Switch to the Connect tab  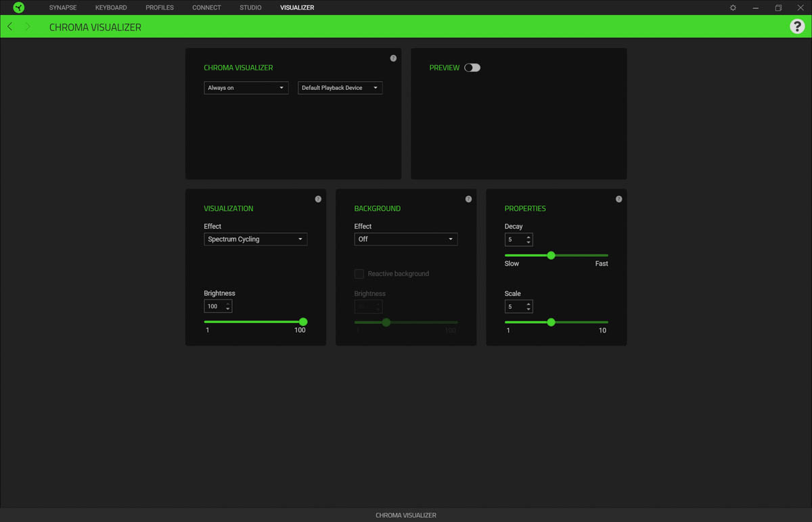206,7
